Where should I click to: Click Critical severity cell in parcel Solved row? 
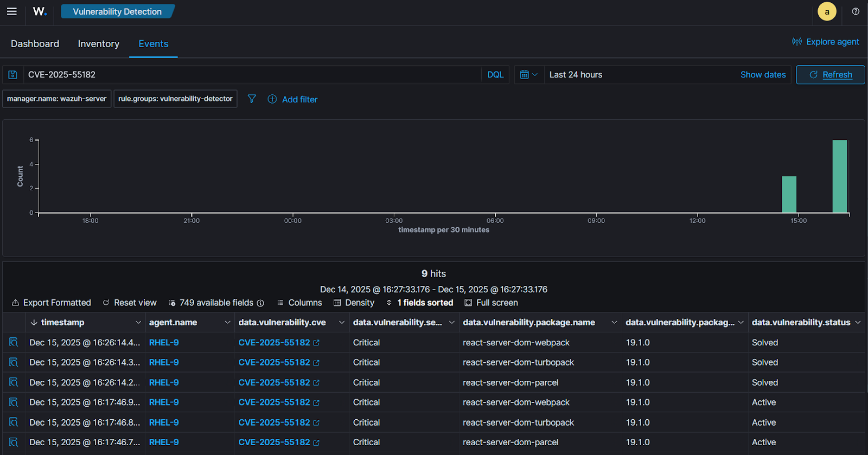pyautogui.click(x=366, y=382)
